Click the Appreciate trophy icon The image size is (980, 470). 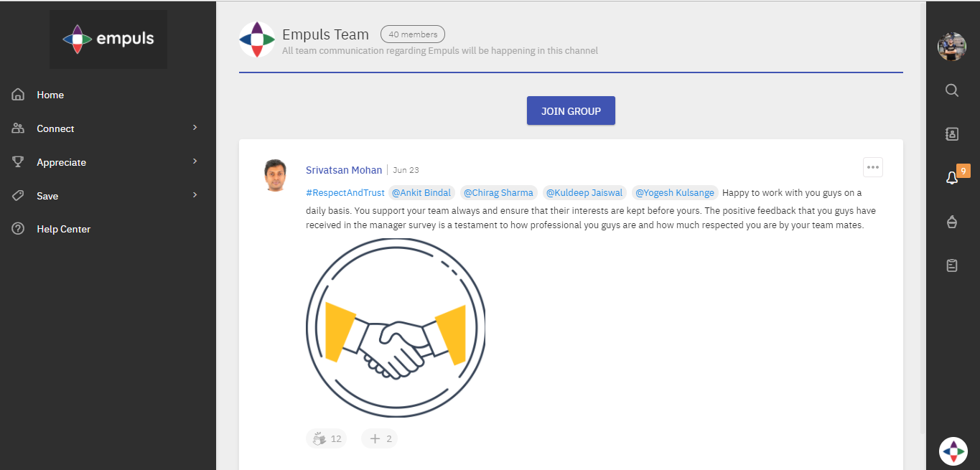pyautogui.click(x=19, y=162)
